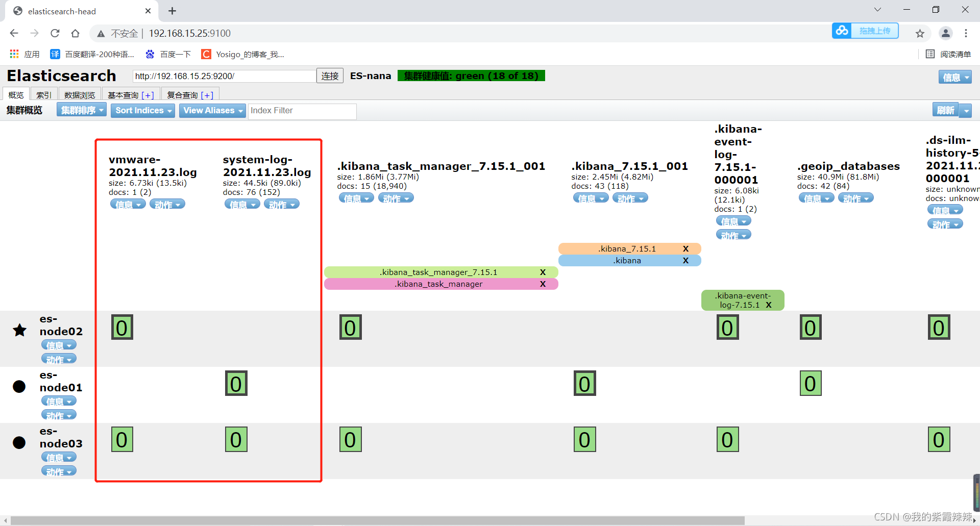Close the elasticsearch-head tab
The image size is (980, 526).
(148, 11)
